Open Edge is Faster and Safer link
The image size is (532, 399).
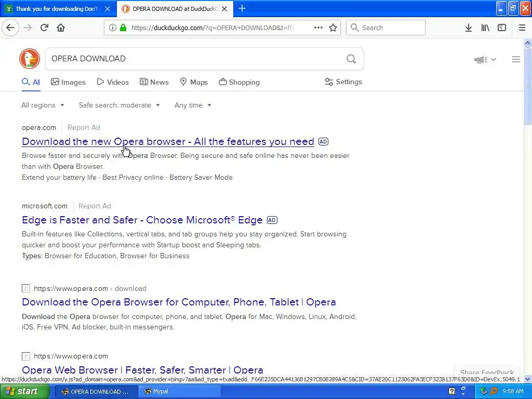tap(142, 220)
